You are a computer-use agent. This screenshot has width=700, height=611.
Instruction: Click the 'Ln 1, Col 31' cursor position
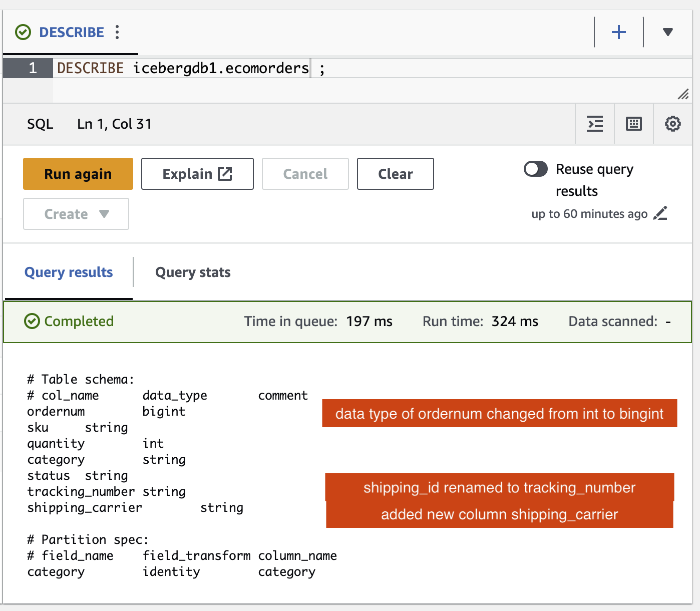point(114,124)
